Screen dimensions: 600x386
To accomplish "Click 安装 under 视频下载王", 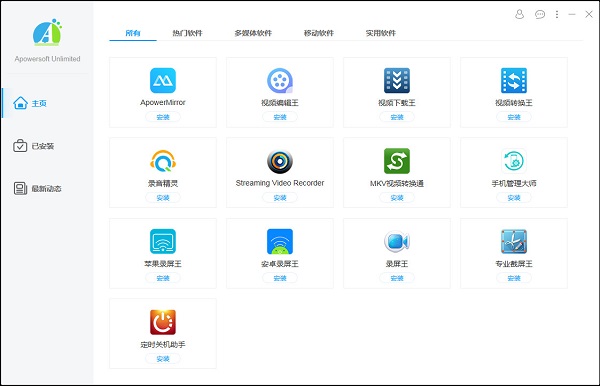I will [397, 117].
